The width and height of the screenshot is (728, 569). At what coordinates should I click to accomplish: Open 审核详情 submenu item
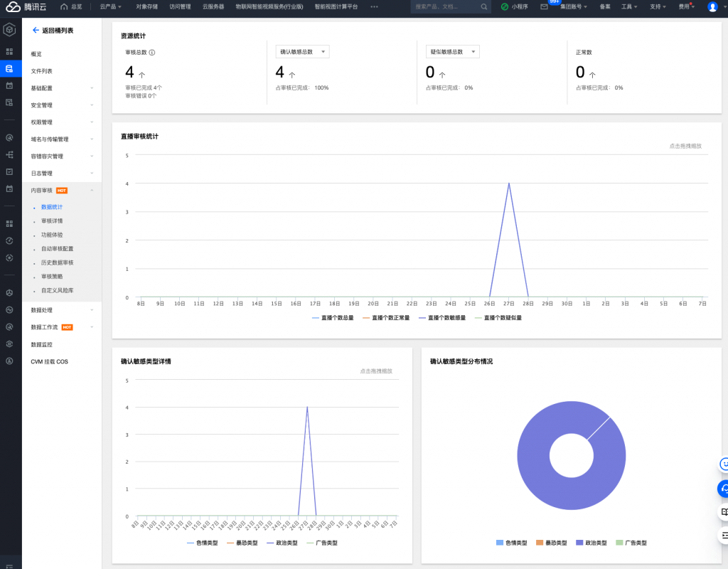(51, 221)
